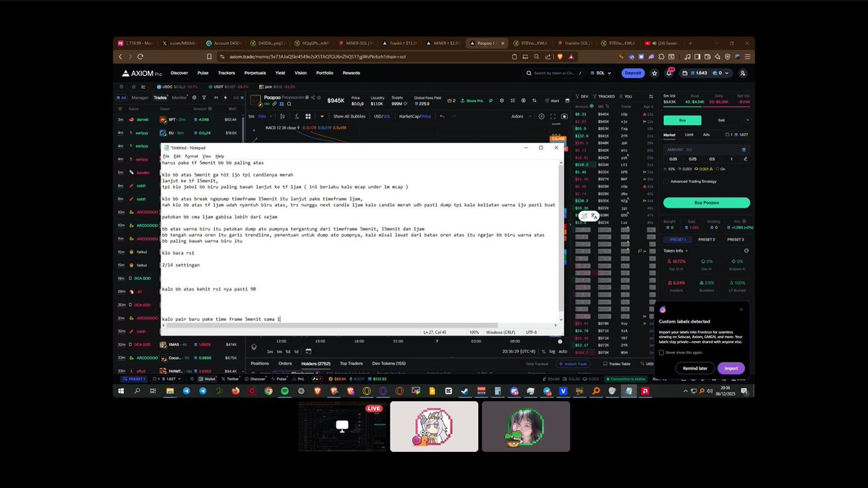
Task: Undo the last chart action
Action: coord(442,116)
